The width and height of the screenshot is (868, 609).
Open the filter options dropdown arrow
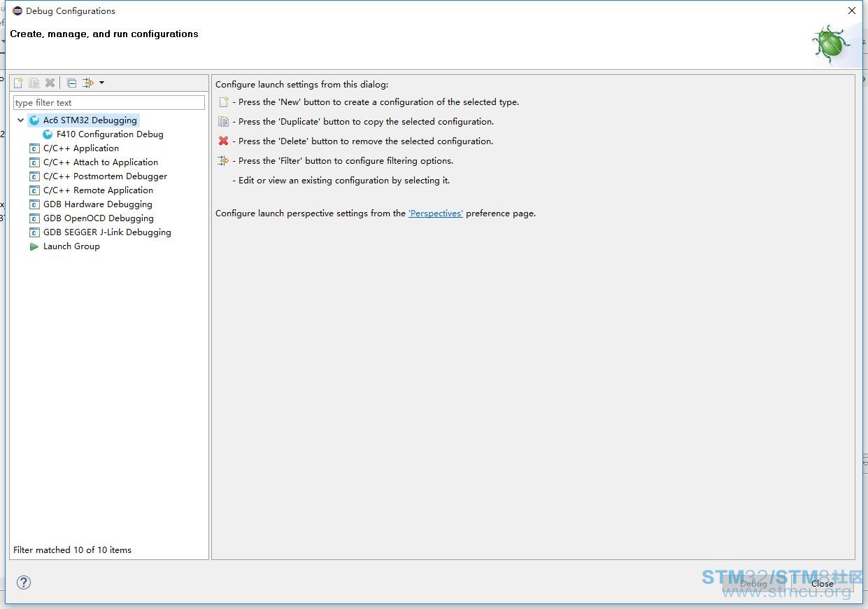coord(101,83)
